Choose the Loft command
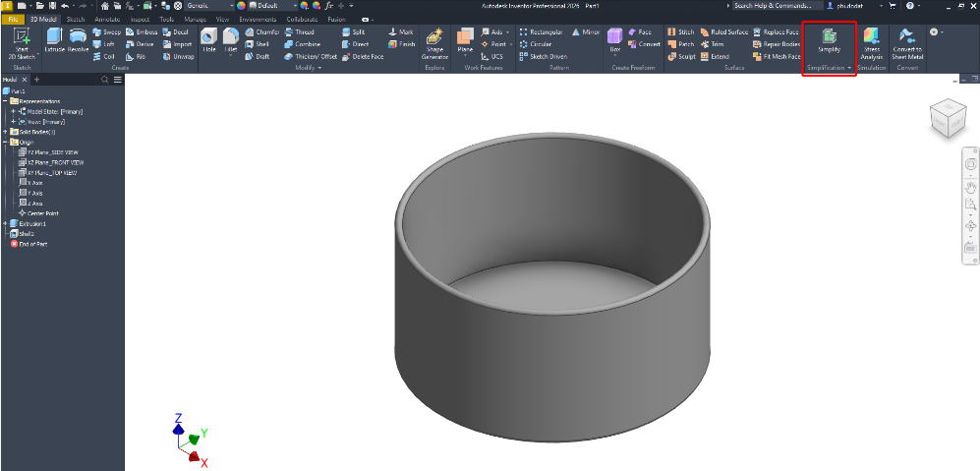 104,44
